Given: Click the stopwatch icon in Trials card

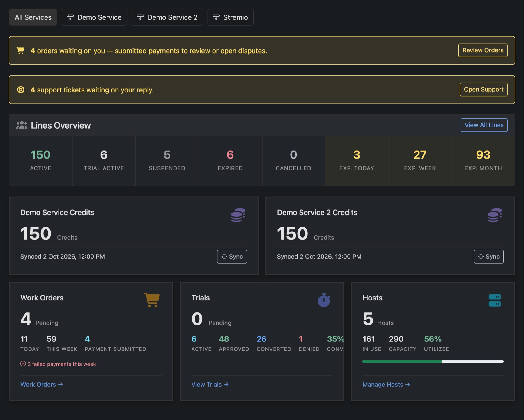Looking at the screenshot, I should click(x=324, y=300).
